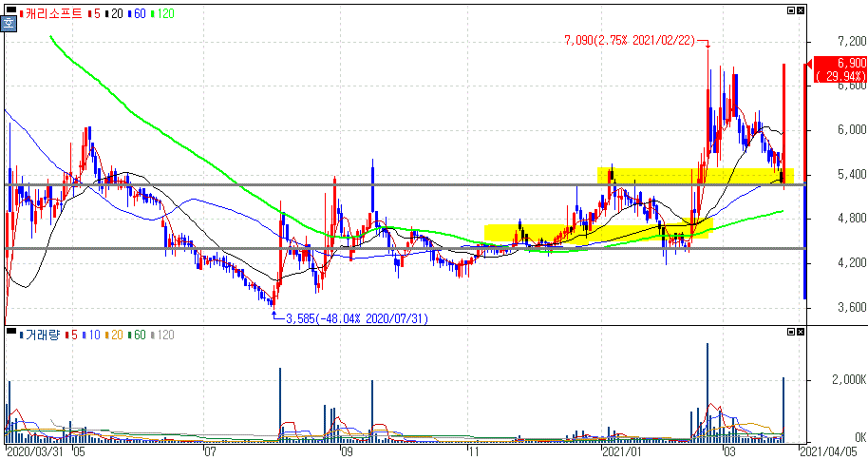868x460 pixels.
Task: Click the 29.94% change label
Action: (840, 76)
